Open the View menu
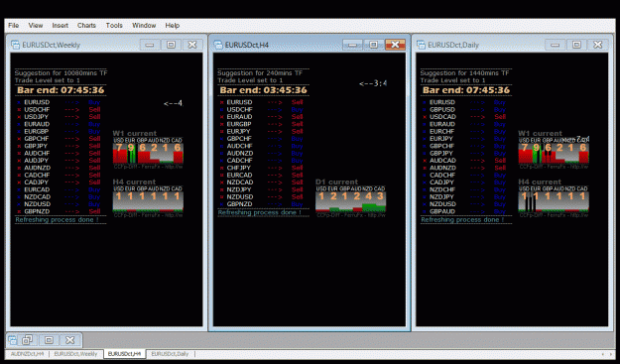 [35, 26]
